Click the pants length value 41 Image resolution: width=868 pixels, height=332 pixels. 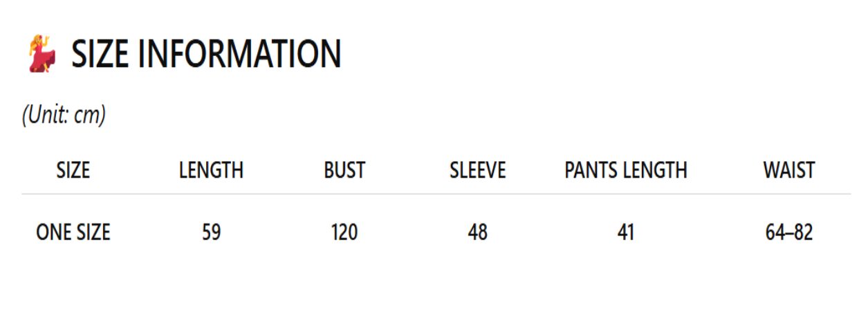[x=626, y=232]
